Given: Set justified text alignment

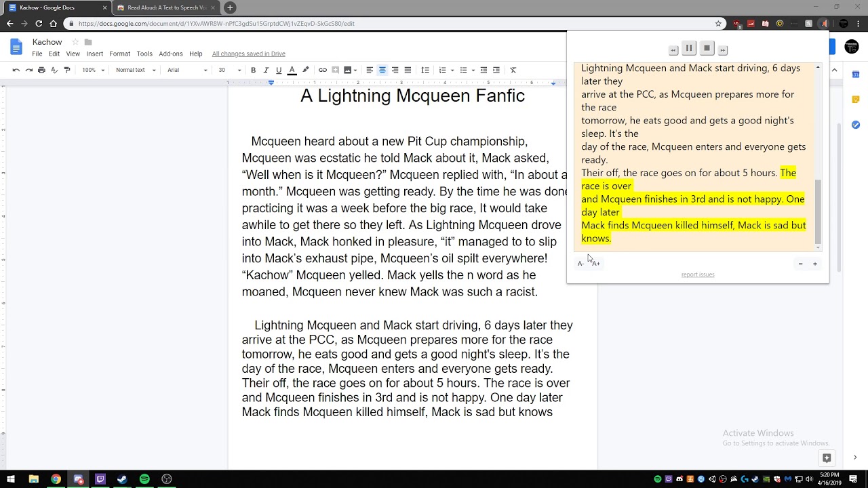Looking at the screenshot, I should pyautogui.click(x=408, y=70).
